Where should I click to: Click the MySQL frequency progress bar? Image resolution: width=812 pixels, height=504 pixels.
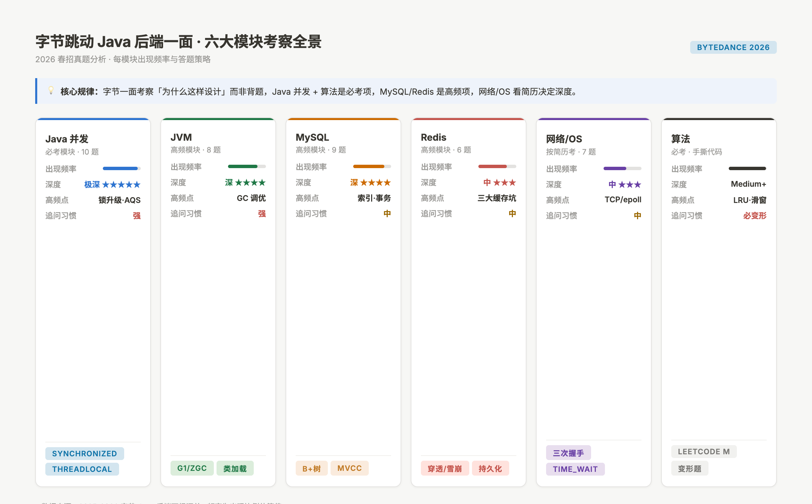pyautogui.click(x=372, y=166)
